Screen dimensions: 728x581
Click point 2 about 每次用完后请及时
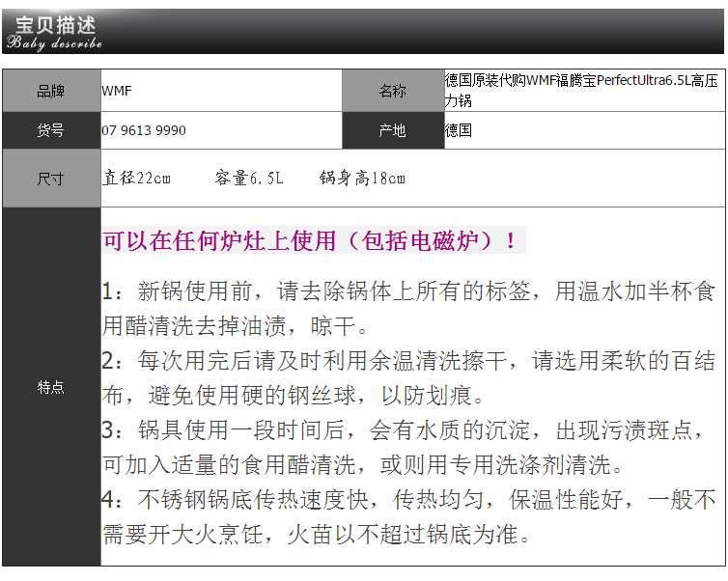click(408, 361)
